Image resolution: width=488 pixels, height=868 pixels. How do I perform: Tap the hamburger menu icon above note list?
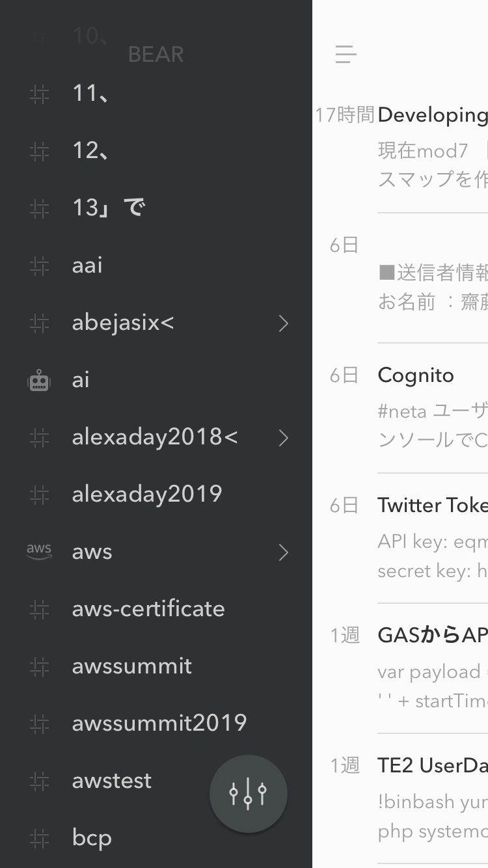click(346, 54)
